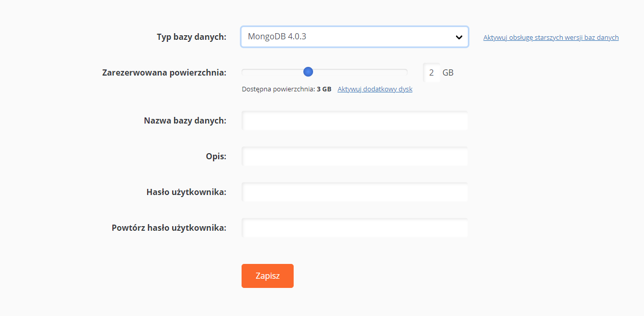The height and width of the screenshot is (316, 644).
Task: Click the bold 3 GB available space text
Action: (x=325, y=88)
